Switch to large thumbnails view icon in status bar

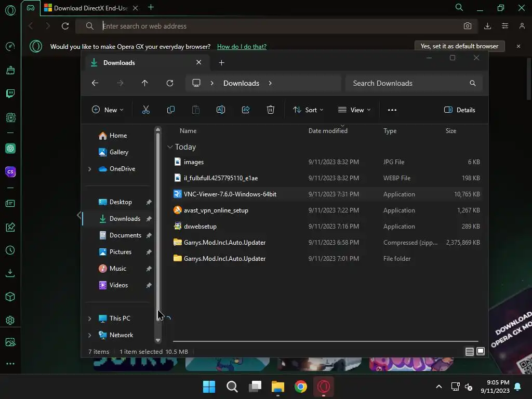pyautogui.click(x=481, y=351)
